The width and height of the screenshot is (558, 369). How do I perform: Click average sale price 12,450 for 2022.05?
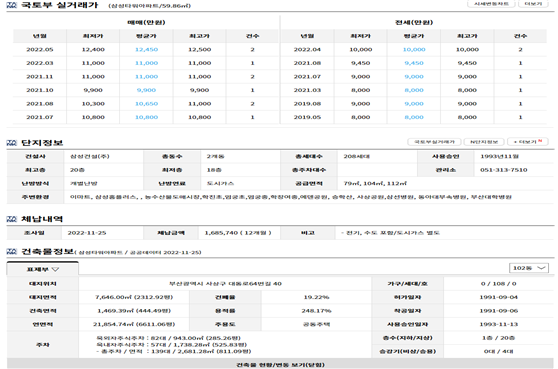click(x=146, y=49)
